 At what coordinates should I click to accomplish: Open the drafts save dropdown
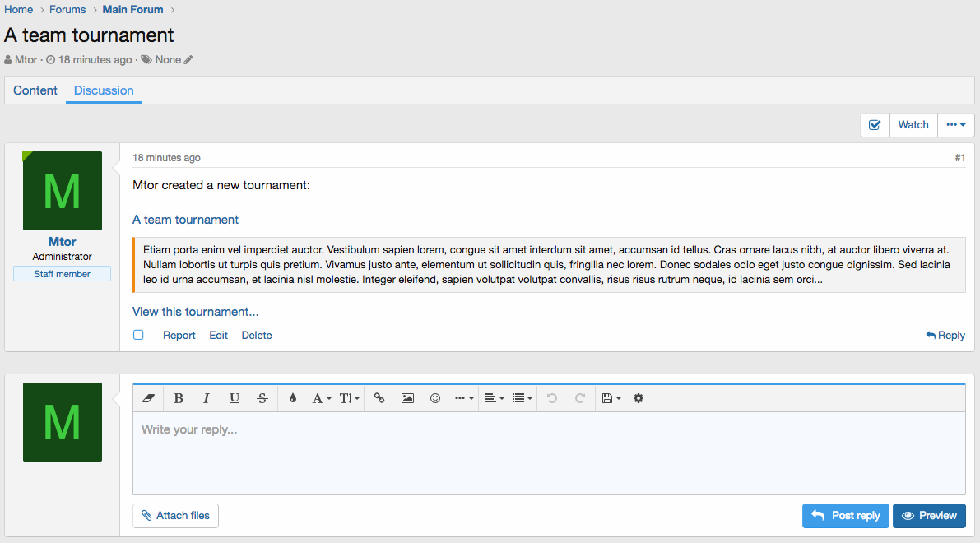point(611,398)
